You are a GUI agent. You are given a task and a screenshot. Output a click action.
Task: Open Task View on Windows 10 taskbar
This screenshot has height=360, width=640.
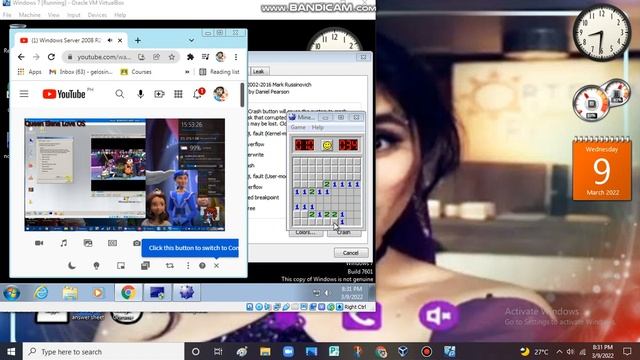pos(218,351)
